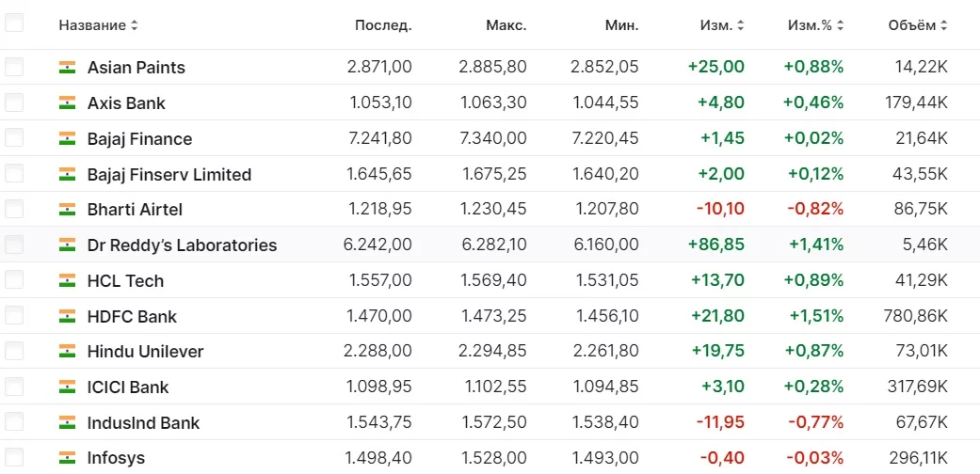Click the India flag icon beside Asian Paints
The width and height of the screenshot is (980, 474).
pos(67,68)
